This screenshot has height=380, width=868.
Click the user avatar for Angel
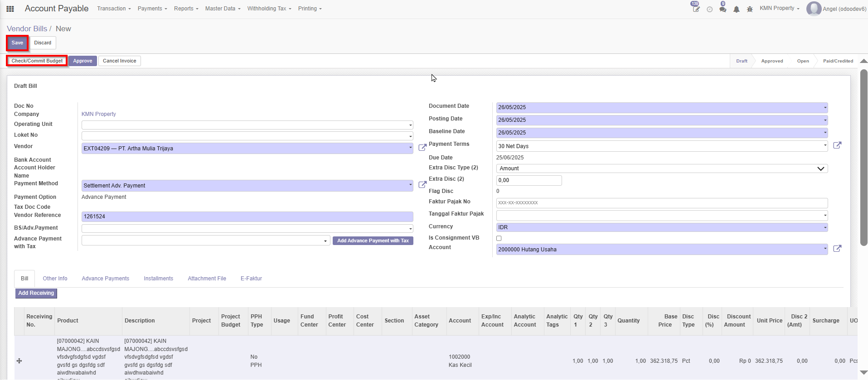click(814, 9)
